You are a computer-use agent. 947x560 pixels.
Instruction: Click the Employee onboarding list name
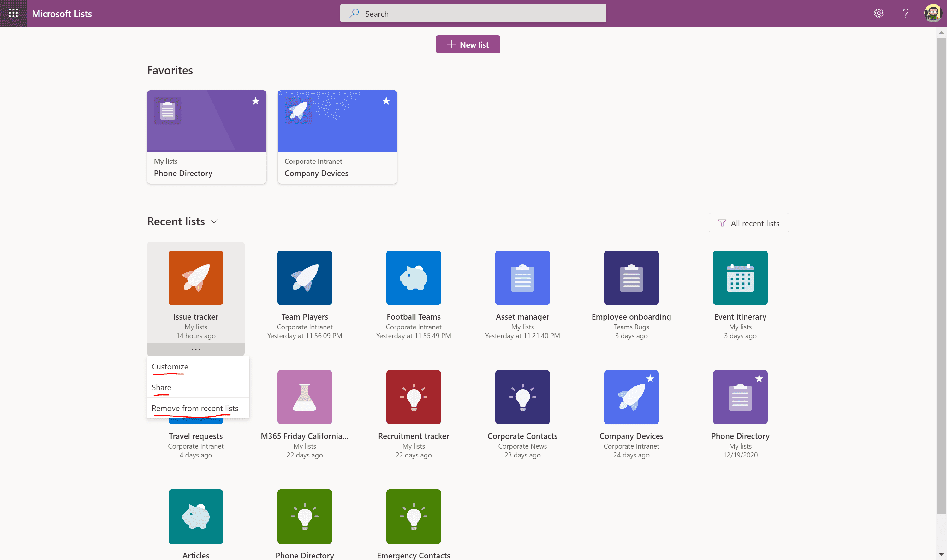click(x=631, y=317)
